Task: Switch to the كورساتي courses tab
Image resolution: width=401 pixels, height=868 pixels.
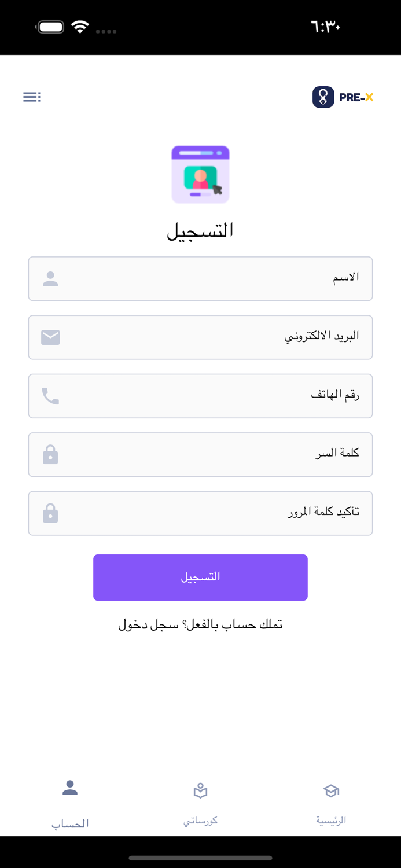Action: [x=200, y=803]
